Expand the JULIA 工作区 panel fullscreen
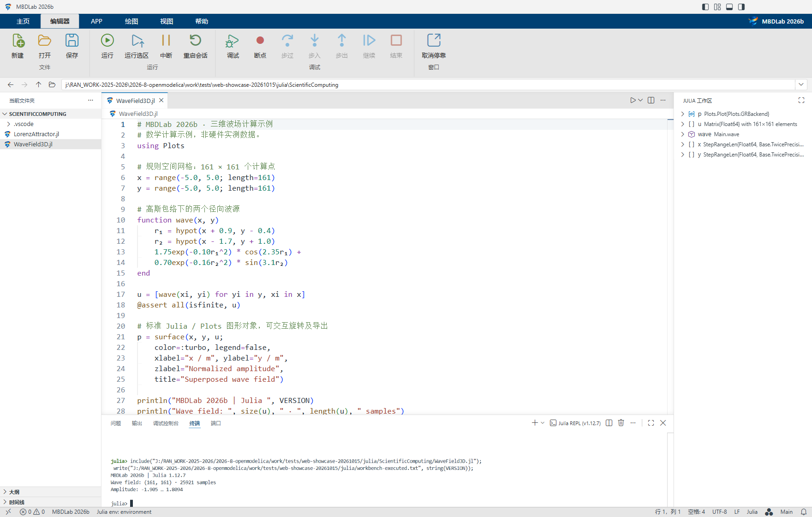 [801, 100]
